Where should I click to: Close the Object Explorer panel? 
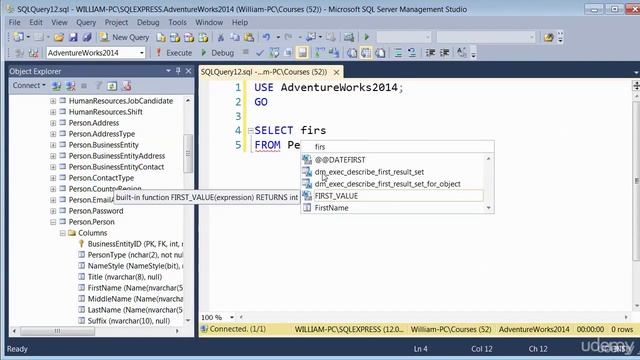(x=188, y=71)
